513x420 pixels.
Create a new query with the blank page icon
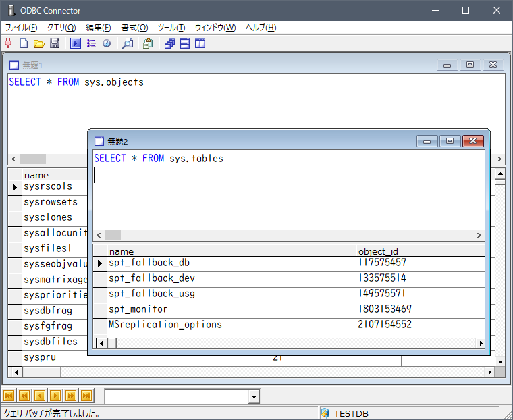coord(24,43)
